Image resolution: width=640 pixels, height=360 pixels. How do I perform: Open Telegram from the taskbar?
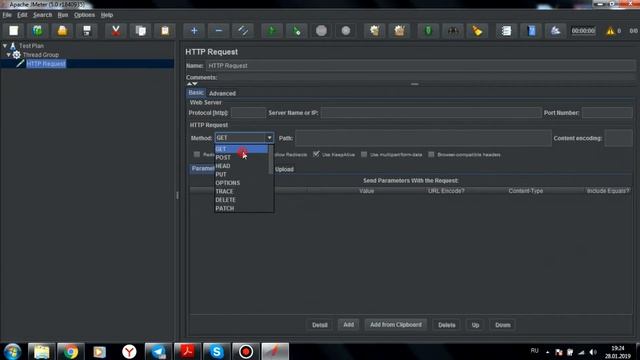tap(158, 351)
